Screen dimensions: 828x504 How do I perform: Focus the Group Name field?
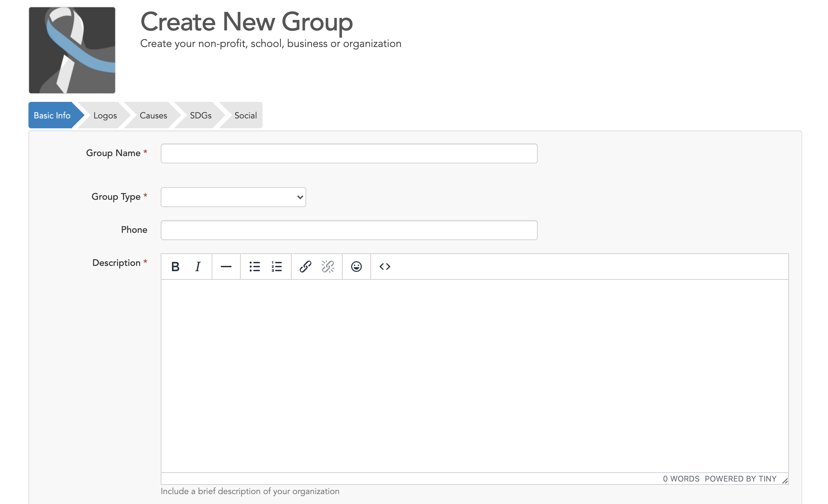point(349,153)
